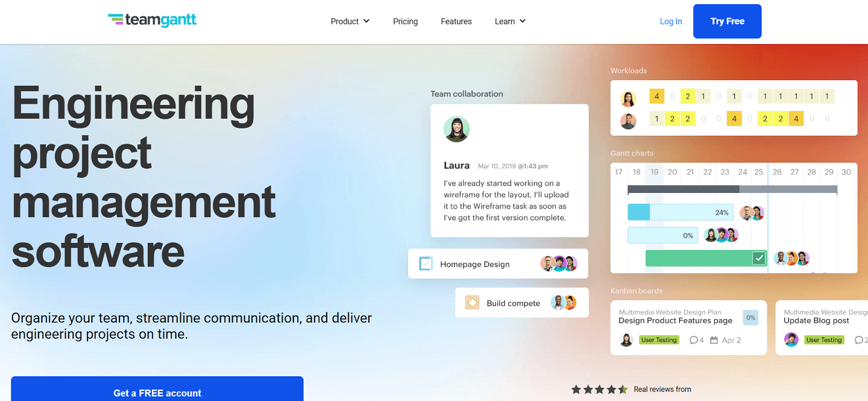This screenshot has width=868, height=401.
Task: Expand the Product menu
Action: click(x=350, y=21)
